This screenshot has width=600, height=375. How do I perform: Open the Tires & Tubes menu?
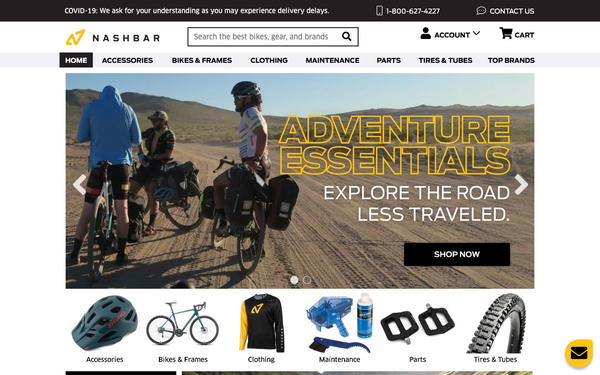(445, 60)
